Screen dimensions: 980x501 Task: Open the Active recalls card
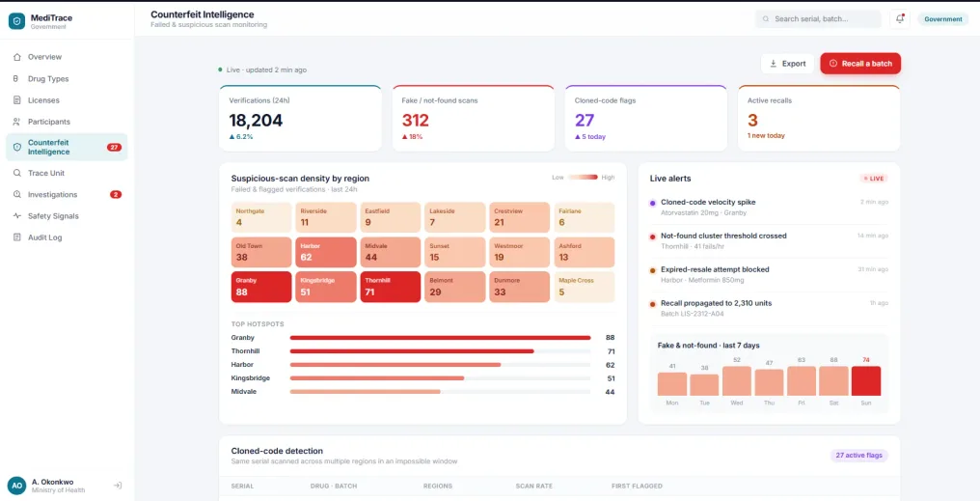coord(819,118)
